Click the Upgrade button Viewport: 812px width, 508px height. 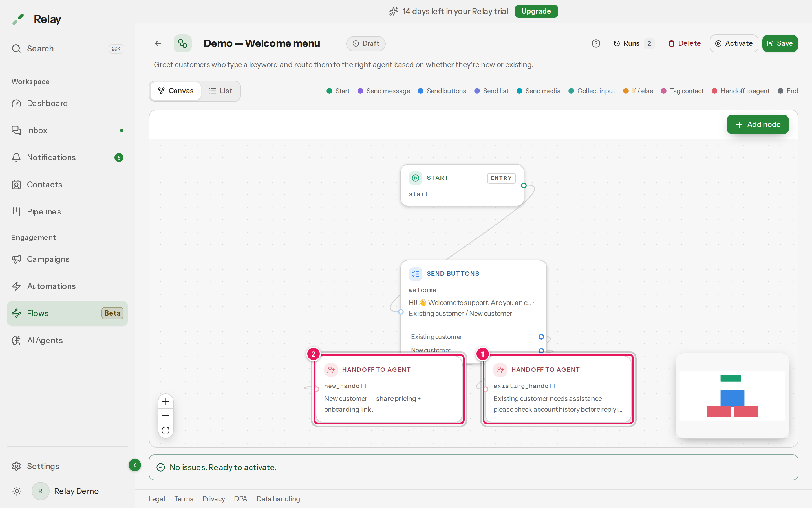(536, 11)
